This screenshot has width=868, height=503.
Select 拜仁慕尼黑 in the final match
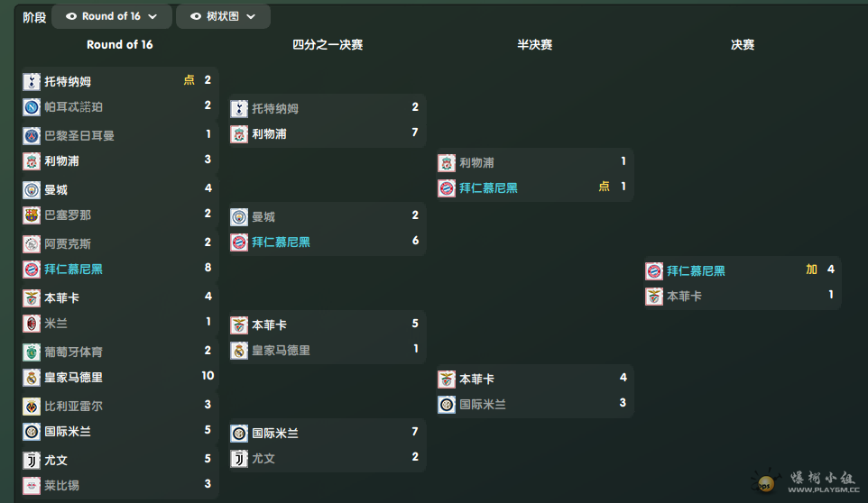click(x=696, y=270)
